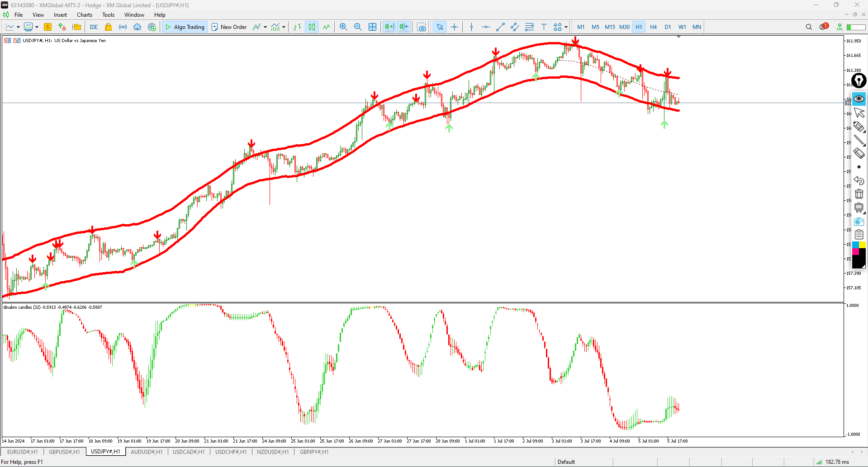Open the Market via the shopping bag icon
This screenshot has height=467, width=868.
(108, 27)
